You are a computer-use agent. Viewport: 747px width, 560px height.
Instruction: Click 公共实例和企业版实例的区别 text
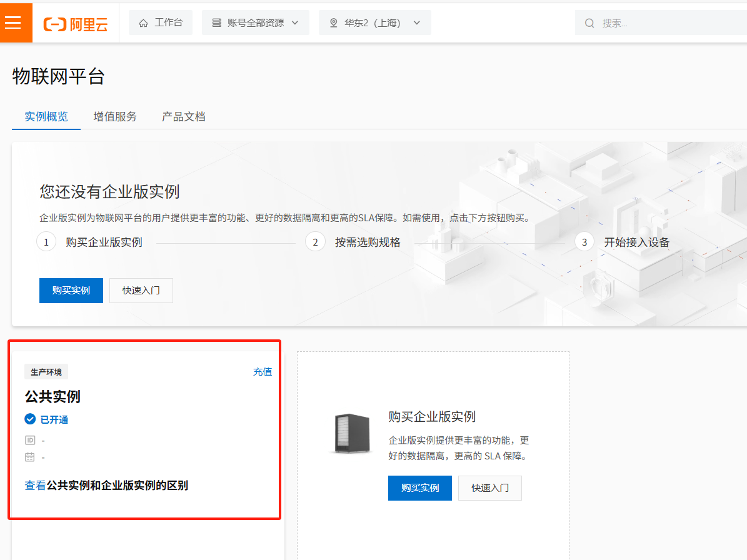117,485
